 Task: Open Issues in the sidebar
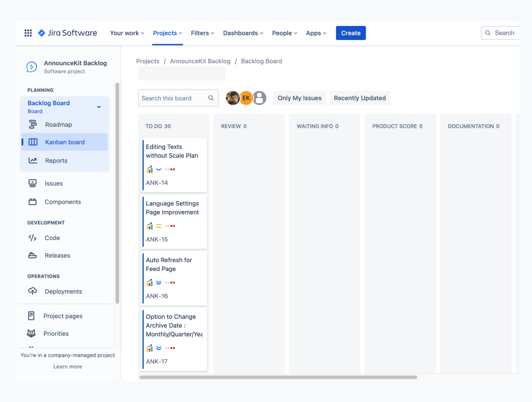[x=64, y=183]
